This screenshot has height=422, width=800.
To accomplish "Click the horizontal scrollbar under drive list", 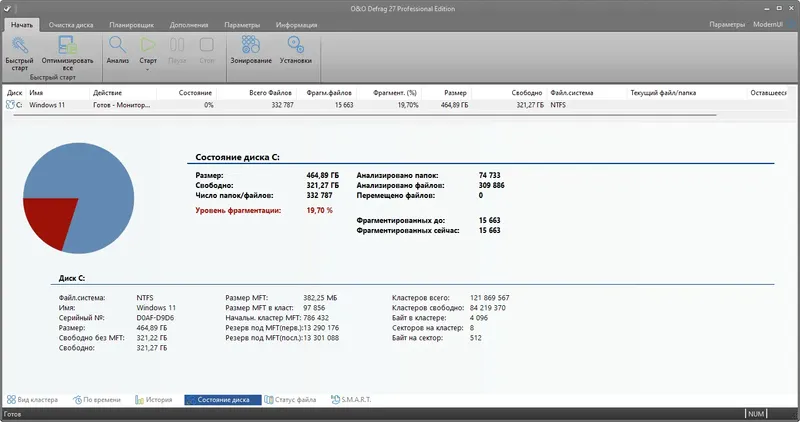I will click(365, 115).
